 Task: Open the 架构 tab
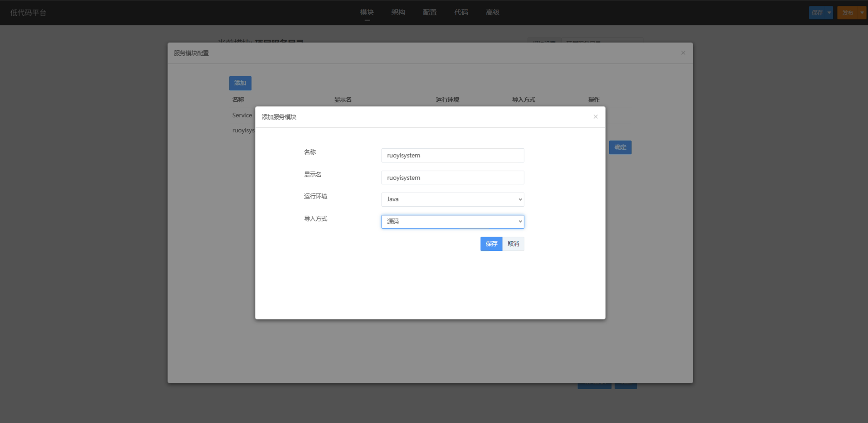tap(398, 12)
